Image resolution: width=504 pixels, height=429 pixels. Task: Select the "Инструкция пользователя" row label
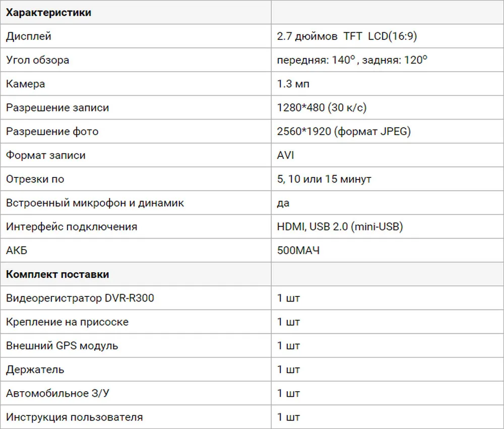point(74,417)
